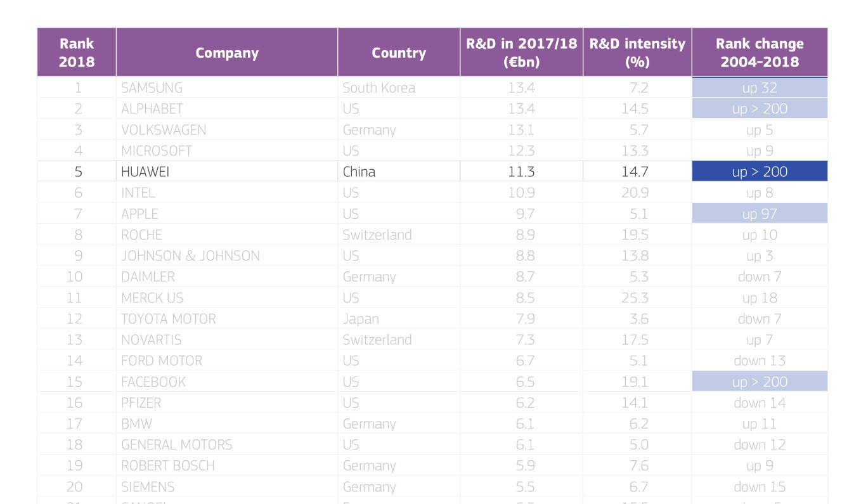Select the Company column header
The height and width of the screenshot is (504, 861).
[x=227, y=53]
